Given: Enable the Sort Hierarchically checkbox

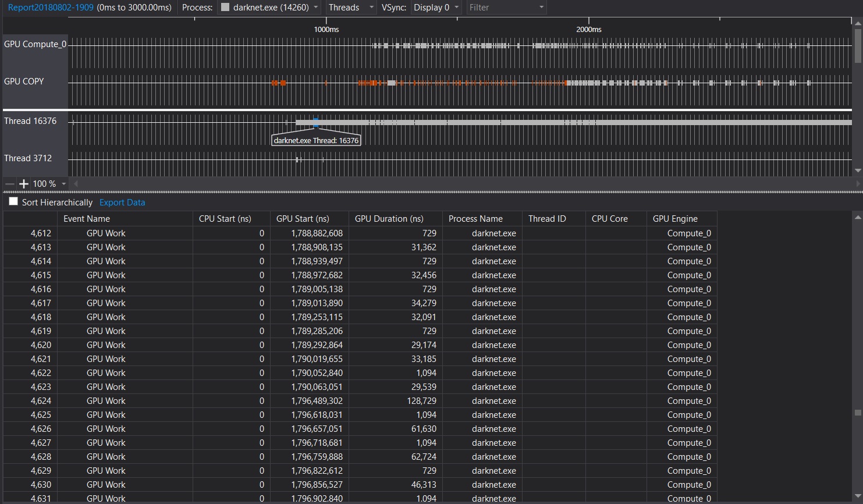Looking at the screenshot, I should (13, 201).
